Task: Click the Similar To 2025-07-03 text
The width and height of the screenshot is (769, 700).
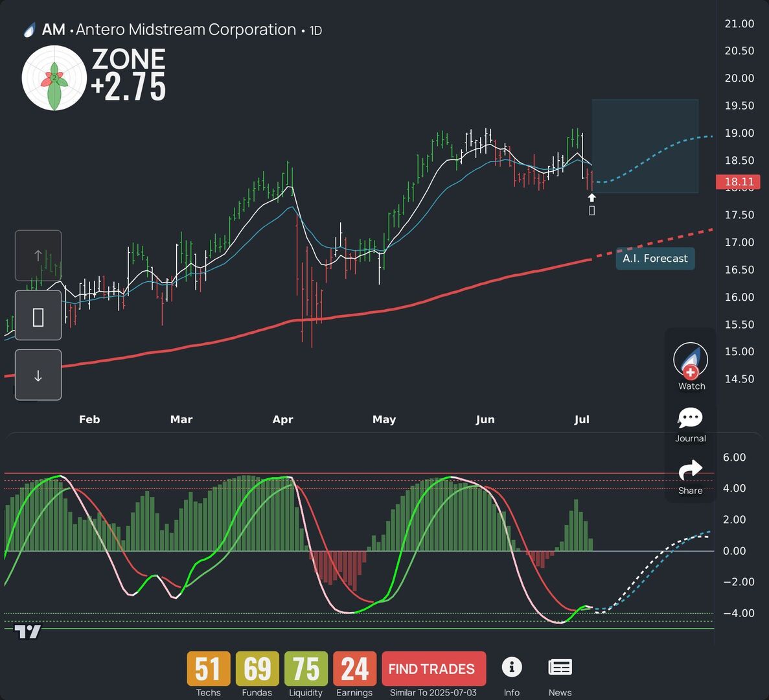Action: (x=433, y=693)
